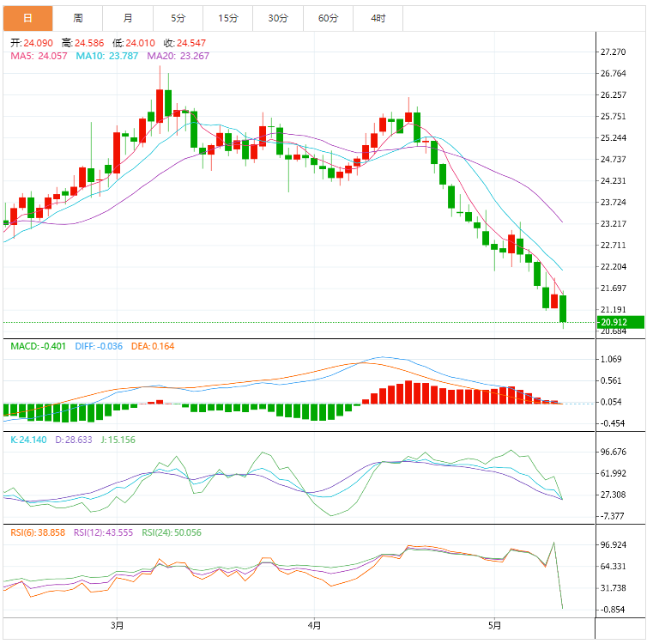This screenshot has height=644, width=653.
Task: Open the 60分 timeframe tab
Action: tap(328, 18)
